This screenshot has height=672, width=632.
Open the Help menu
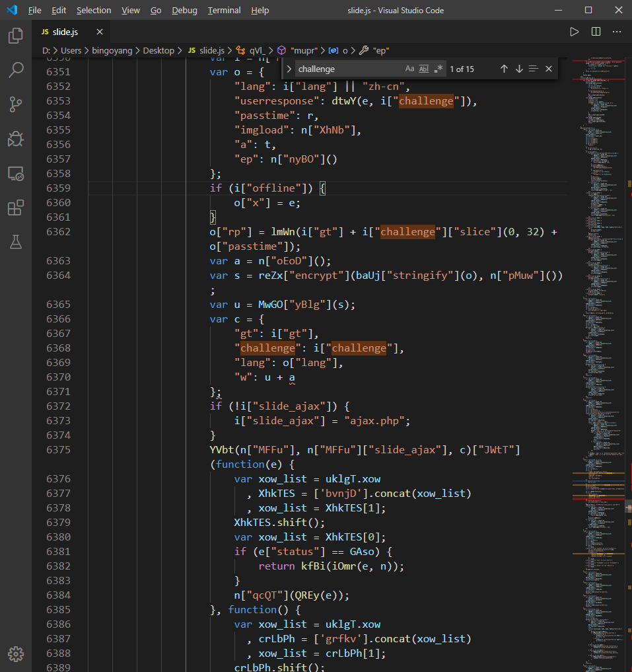pyautogui.click(x=260, y=11)
